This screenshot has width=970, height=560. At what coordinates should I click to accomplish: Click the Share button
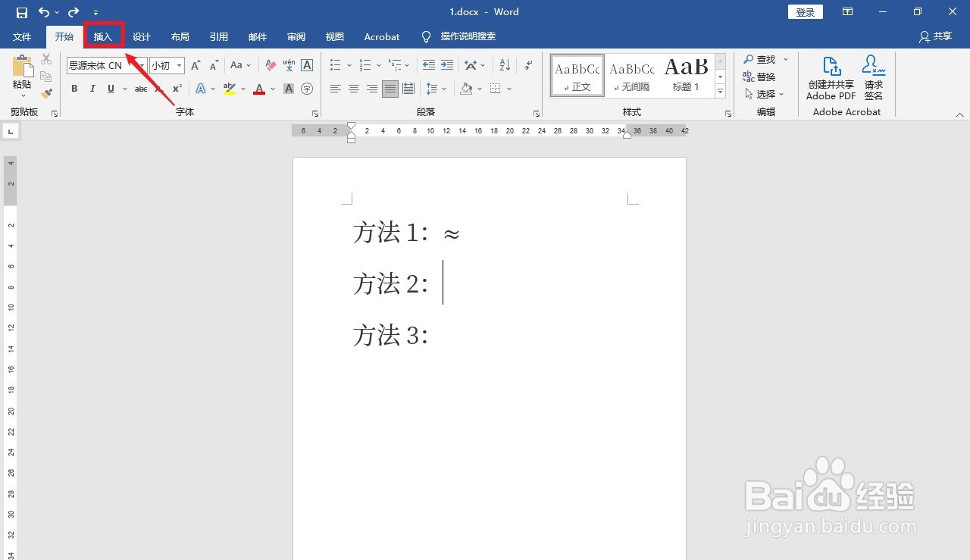coord(935,36)
